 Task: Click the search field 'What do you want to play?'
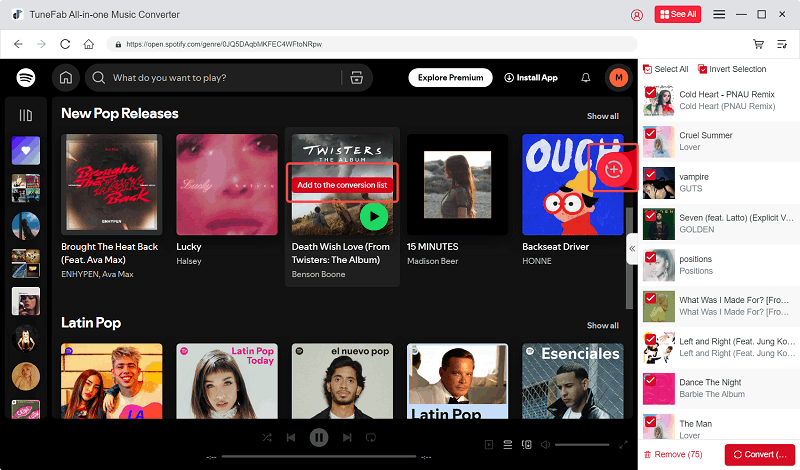coord(220,77)
